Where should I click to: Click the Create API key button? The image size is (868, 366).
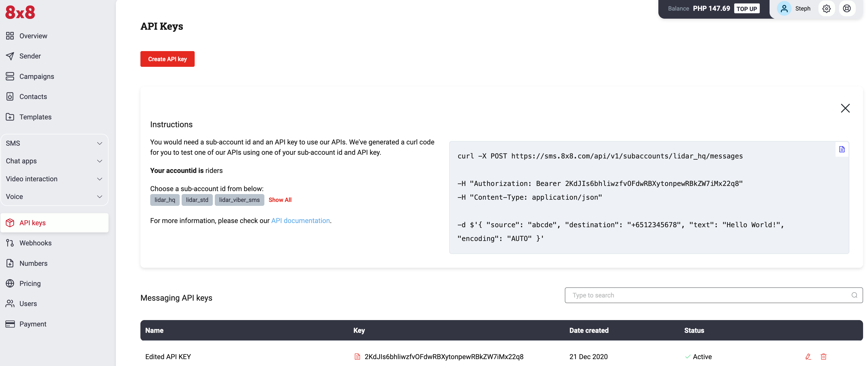[167, 59]
